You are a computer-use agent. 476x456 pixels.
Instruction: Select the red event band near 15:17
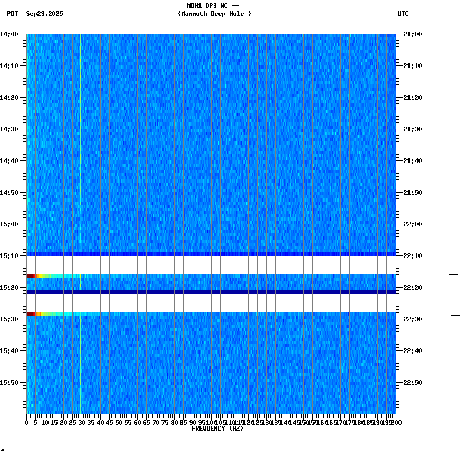pyautogui.click(x=32, y=275)
